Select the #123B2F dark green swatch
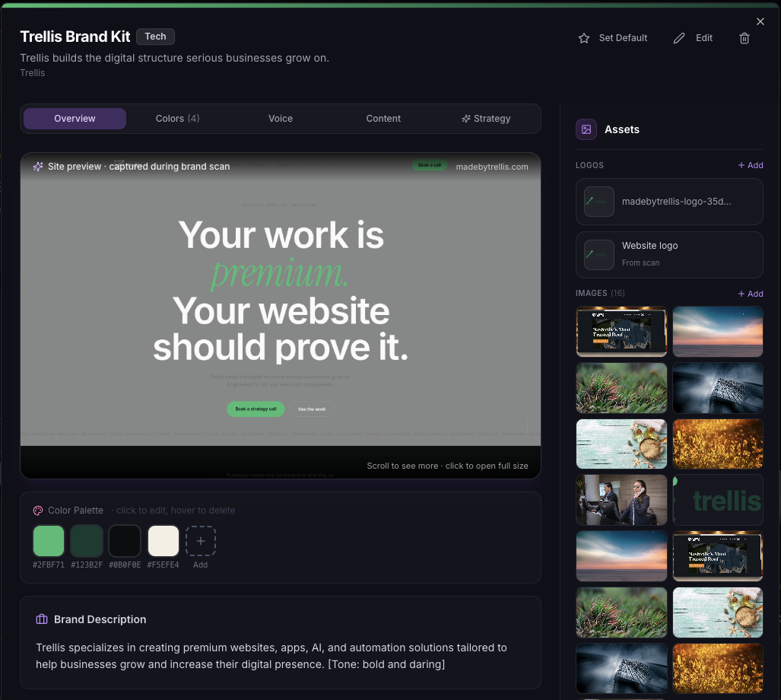This screenshot has width=781, height=700. point(87,540)
